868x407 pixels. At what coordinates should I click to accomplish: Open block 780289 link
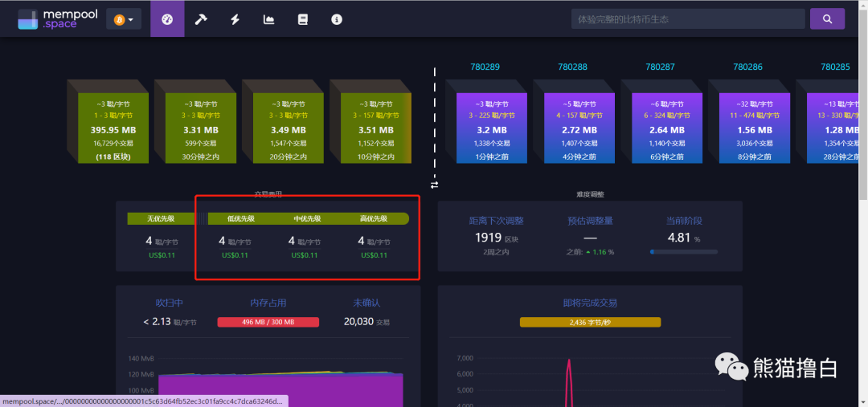click(485, 67)
